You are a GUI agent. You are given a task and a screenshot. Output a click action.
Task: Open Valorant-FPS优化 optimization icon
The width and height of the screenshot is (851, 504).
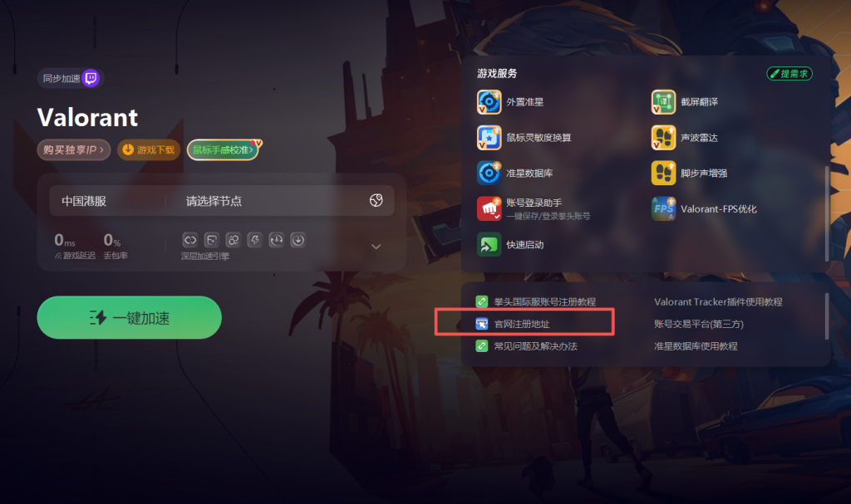(663, 209)
